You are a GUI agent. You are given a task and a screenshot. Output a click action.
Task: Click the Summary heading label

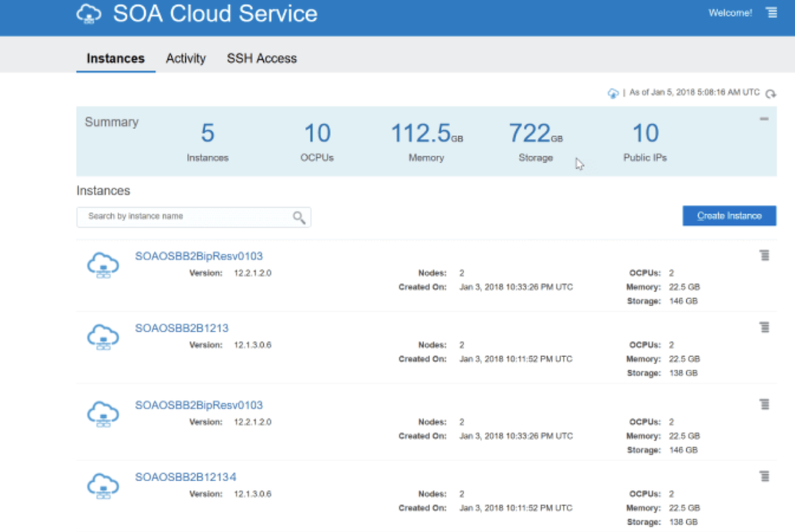[111, 122]
